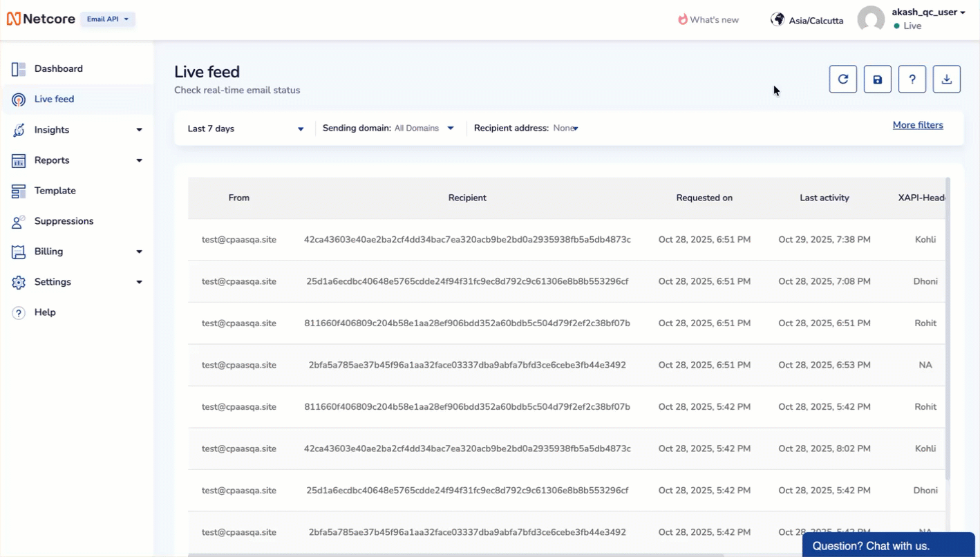Open More filters
980x557 pixels.
coord(918,125)
